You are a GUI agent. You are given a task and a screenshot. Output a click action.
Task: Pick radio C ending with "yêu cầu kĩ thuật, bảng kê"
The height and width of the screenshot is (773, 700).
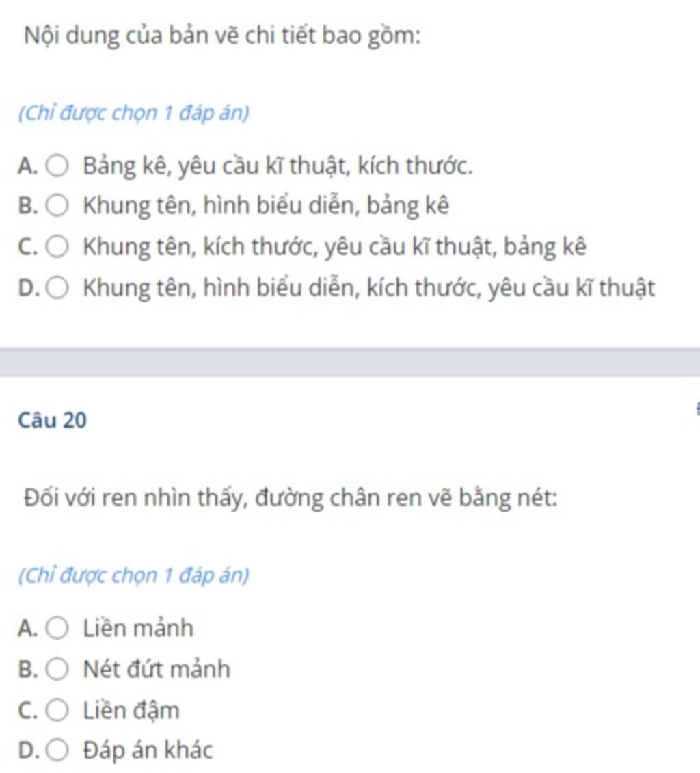tap(57, 247)
